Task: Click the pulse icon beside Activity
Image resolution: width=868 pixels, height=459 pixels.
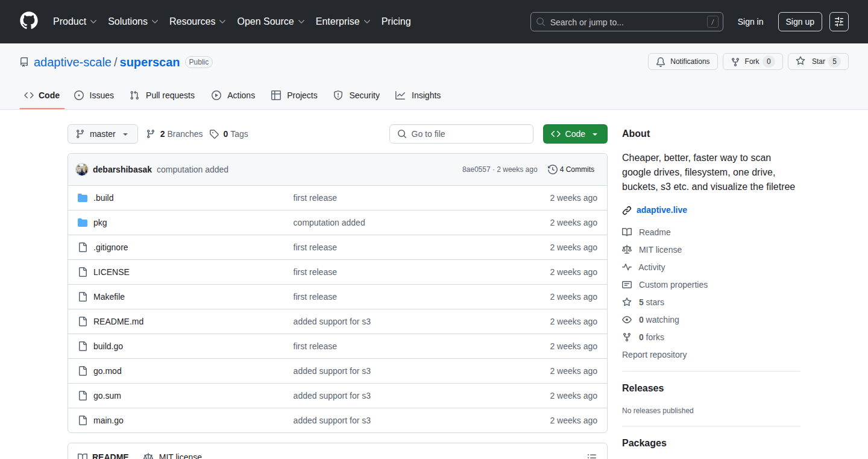Action: (x=627, y=267)
